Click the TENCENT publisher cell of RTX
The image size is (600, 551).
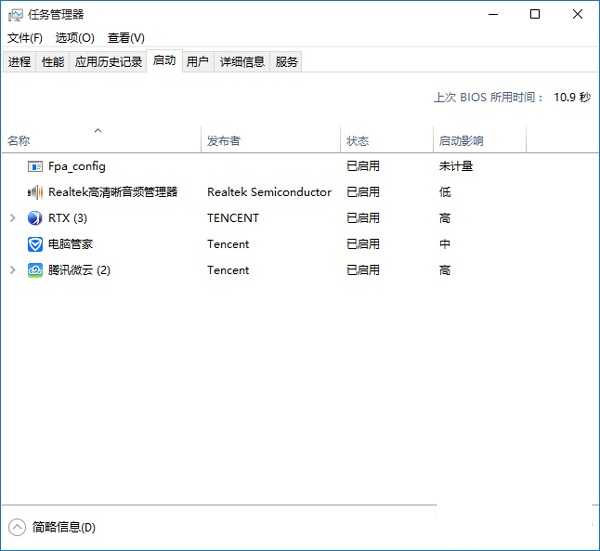(x=233, y=218)
